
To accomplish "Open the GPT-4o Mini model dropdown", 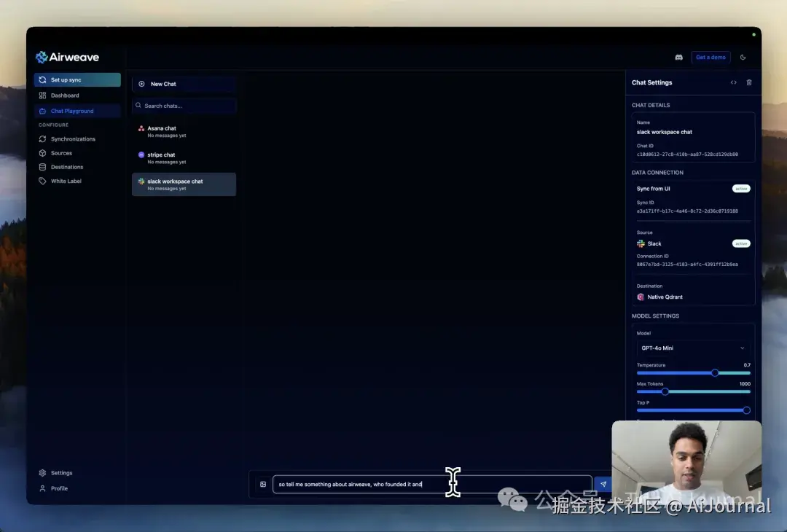I will click(x=692, y=348).
